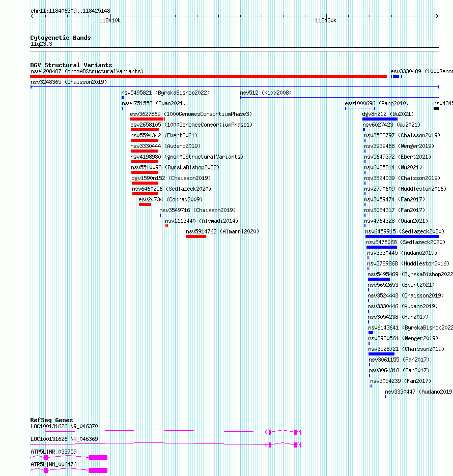This screenshot has height=476, width=453.
Task: Open esv3627869 1000GenomesConsortiumPhase3 entry
Action: point(191,114)
